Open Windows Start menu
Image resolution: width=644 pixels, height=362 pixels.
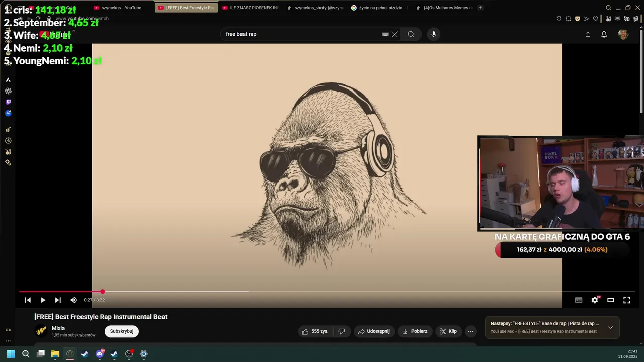tap(11, 354)
